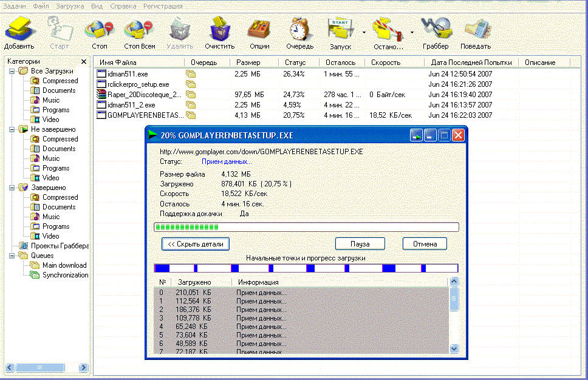Click the Статус column header
This screenshot has height=380, width=588.
coord(298,62)
